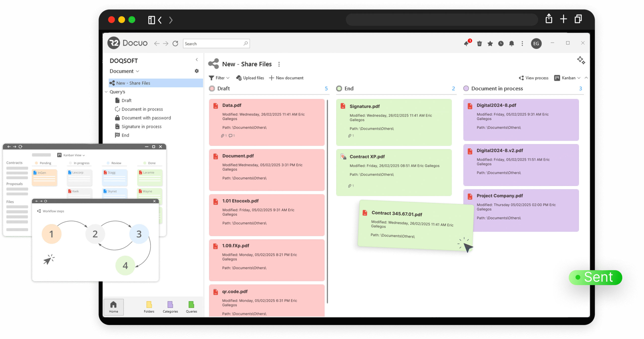Switch to the Folders tab
The image size is (644, 339).
point(149,307)
